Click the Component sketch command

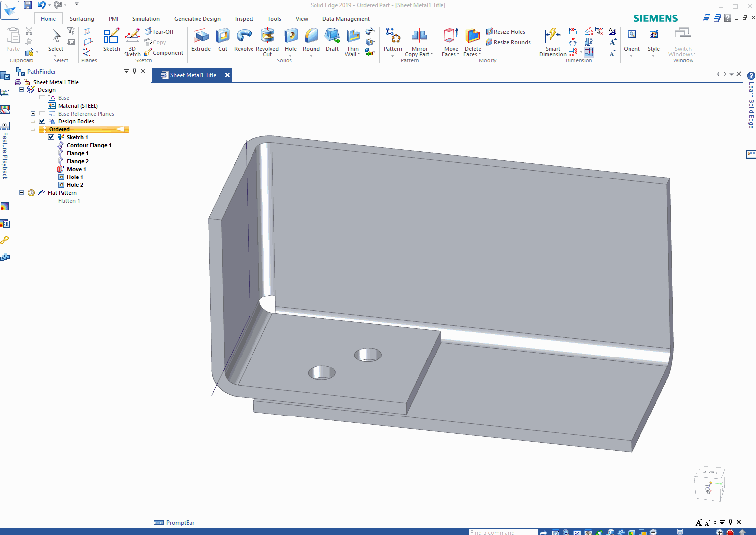point(164,52)
